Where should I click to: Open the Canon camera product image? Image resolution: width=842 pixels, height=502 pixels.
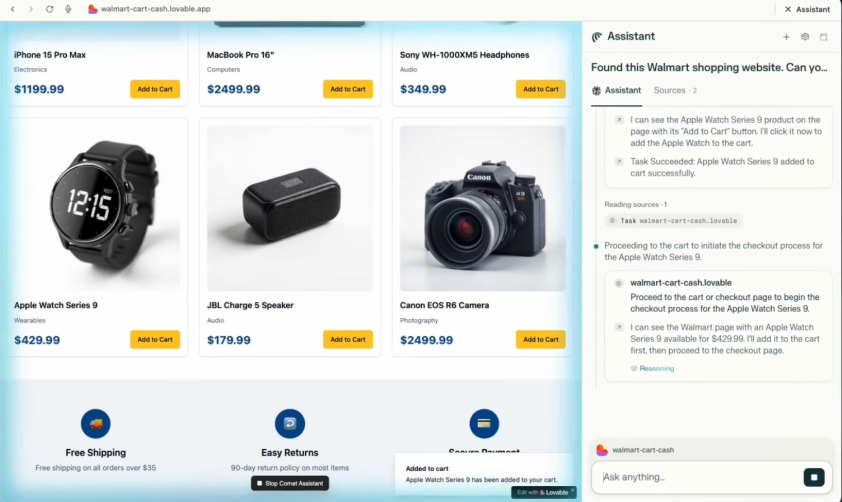pos(482,208)
